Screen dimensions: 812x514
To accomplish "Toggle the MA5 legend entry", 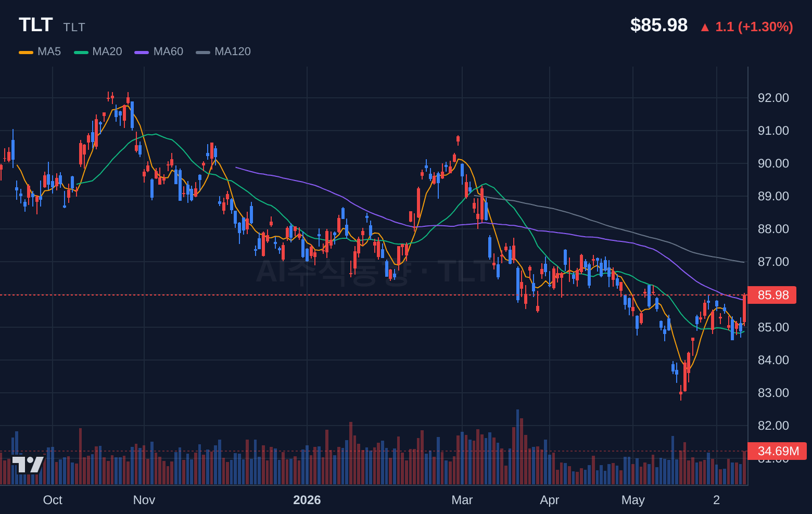I will 40,52.
